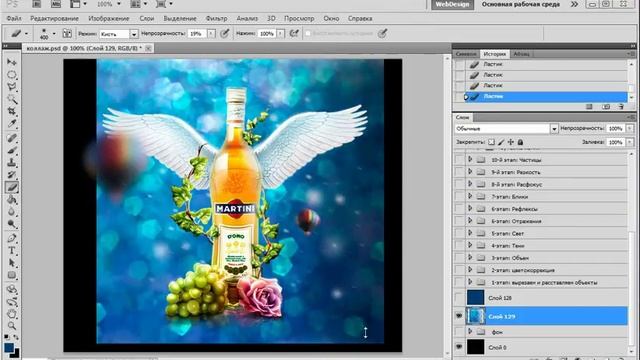Select the Magic Wand tool
Image resolution: width=640 pixels, height=360 pixels.
pos(11,99)
